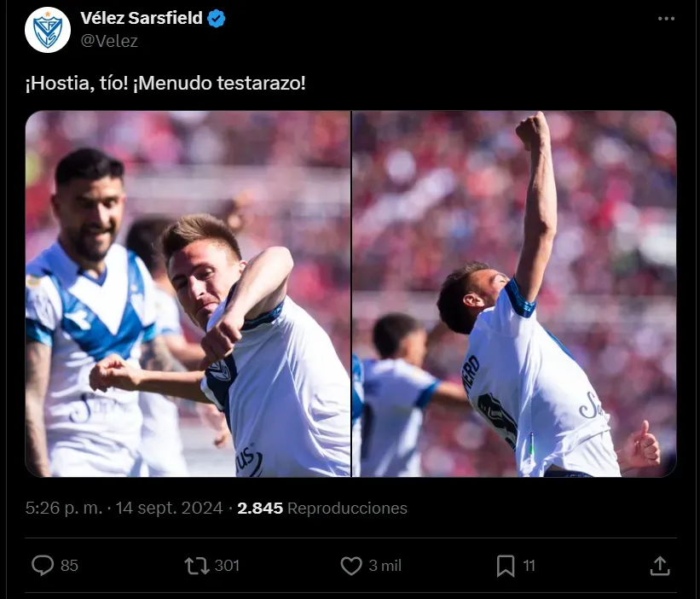
Task: Click the 5:26 p. m. timestamp
Action: pyautogui.click(x=64, y=509)
